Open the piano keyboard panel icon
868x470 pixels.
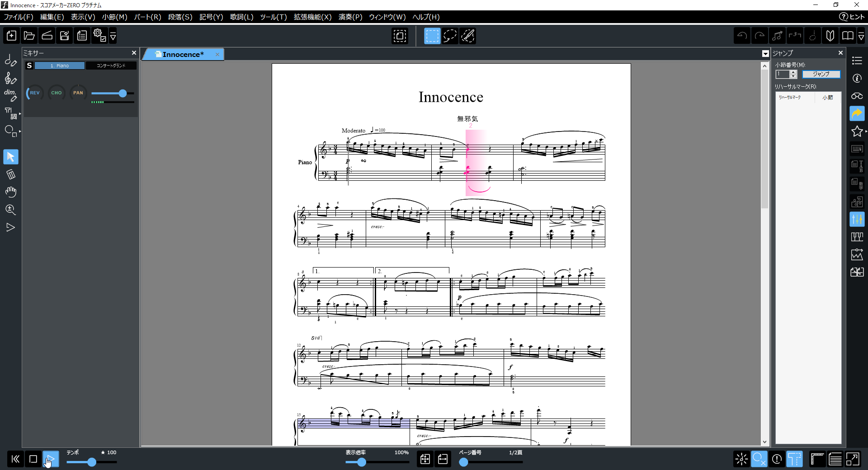(x=857, y=237)
